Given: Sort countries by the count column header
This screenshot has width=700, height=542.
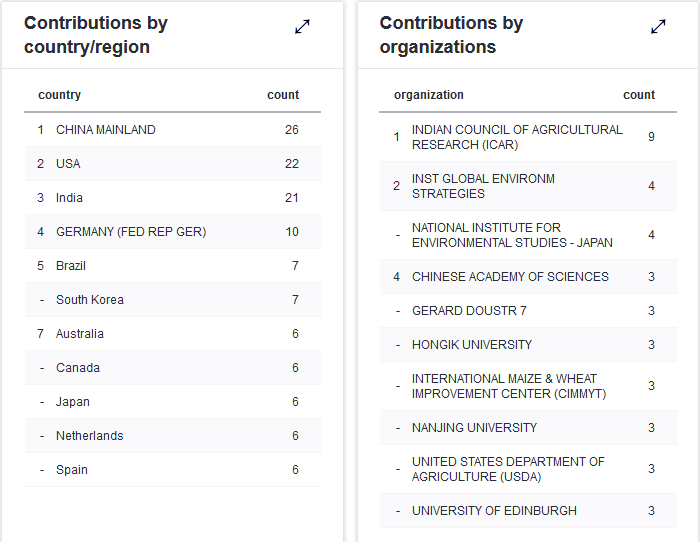Looking at the screenshot, I should (x=283, y=95).
